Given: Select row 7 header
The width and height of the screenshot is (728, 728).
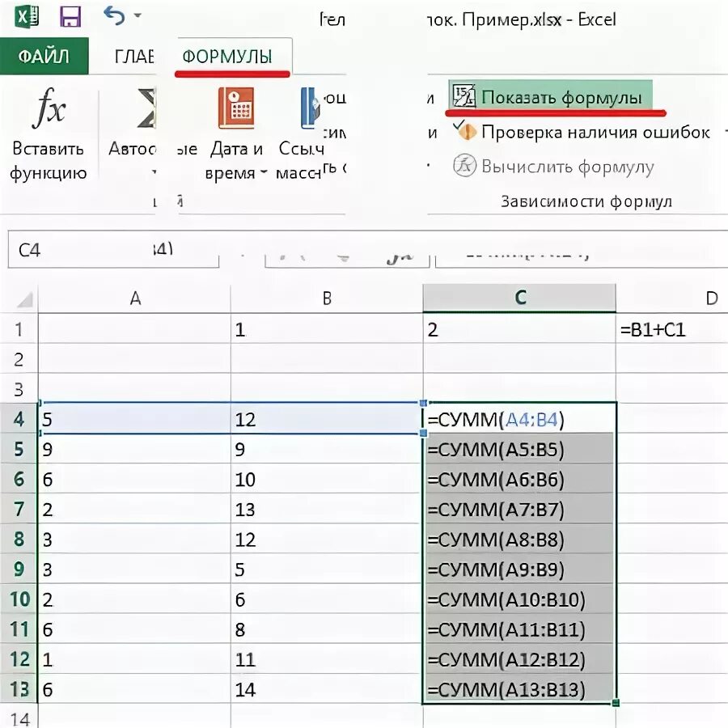Looking at the screenshot, I should pos(19,509).
